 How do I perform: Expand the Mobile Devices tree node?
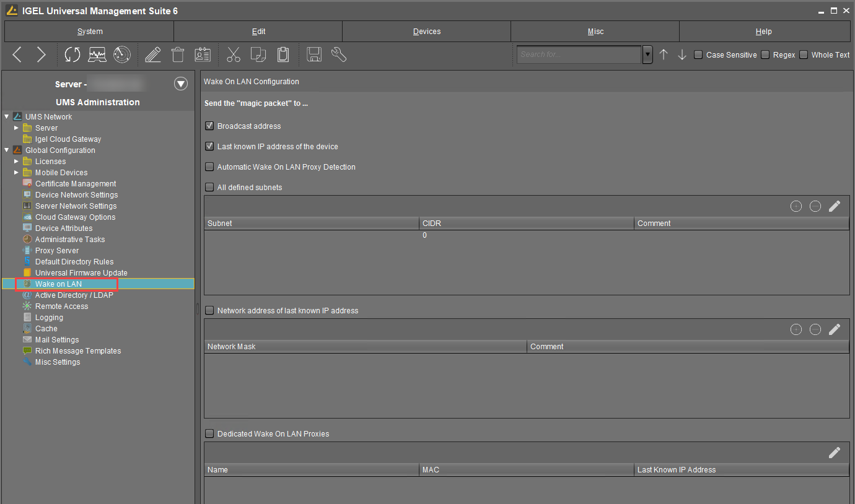(16, 172)
